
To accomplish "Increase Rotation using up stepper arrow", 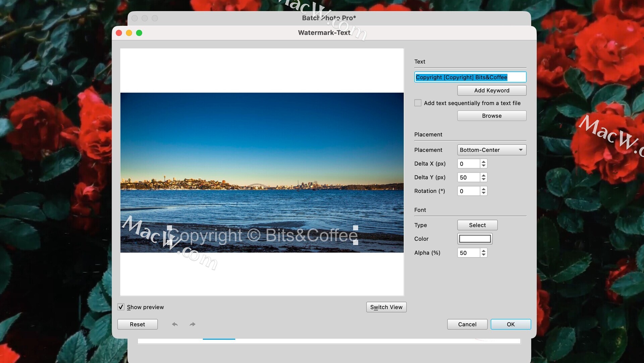I will coord(483,189).
